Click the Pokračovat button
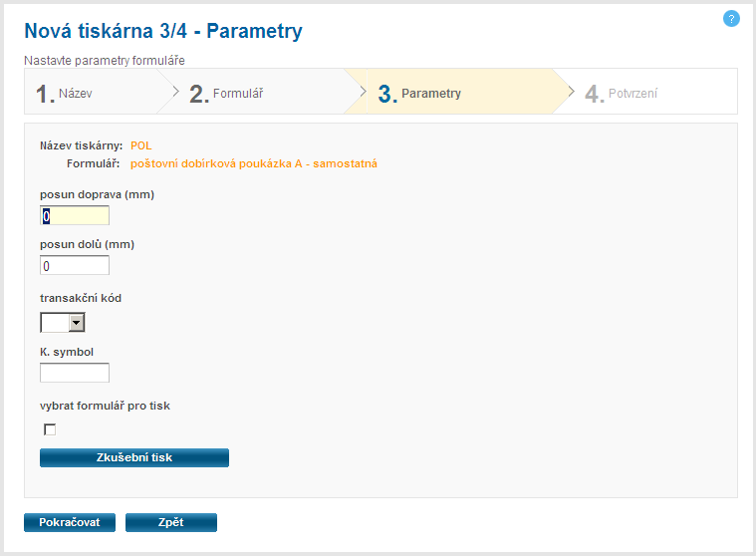Image resolution: width=756 pixels, height=557 pixels. pos(70,522)
